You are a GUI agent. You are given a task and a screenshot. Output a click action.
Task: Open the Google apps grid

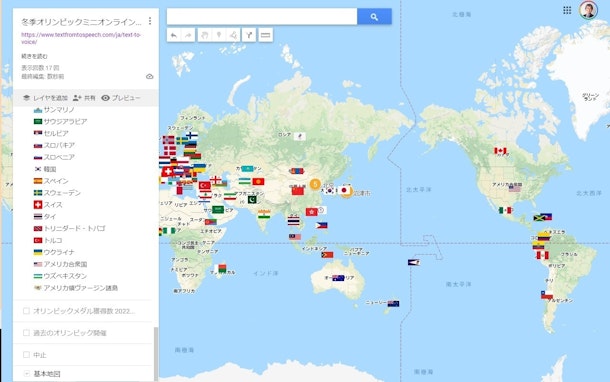(x=567, y=11)
